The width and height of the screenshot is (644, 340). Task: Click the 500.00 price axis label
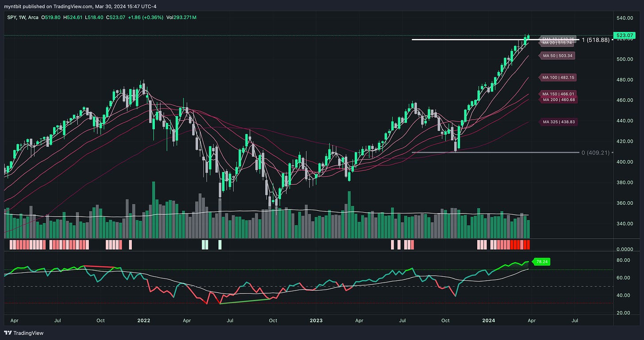(x=626, y=59)
